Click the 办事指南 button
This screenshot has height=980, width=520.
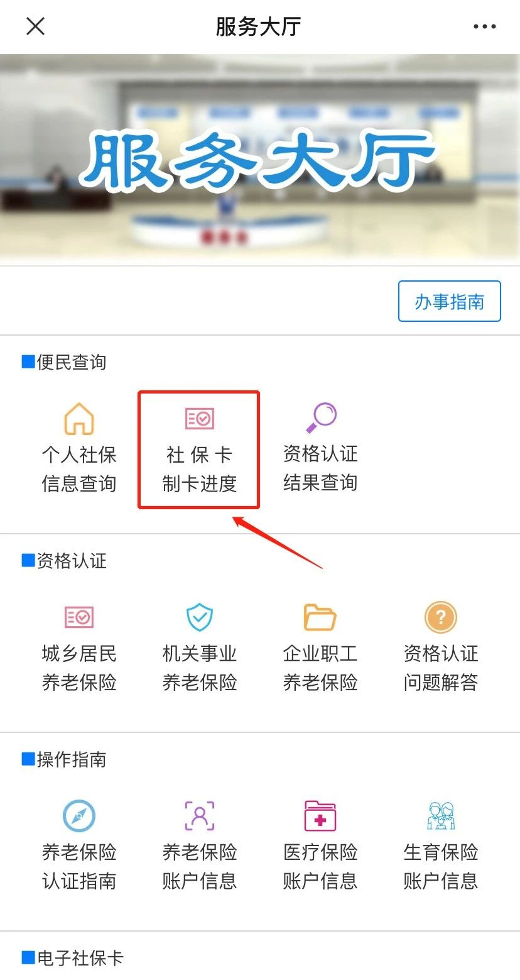[450, 301]
